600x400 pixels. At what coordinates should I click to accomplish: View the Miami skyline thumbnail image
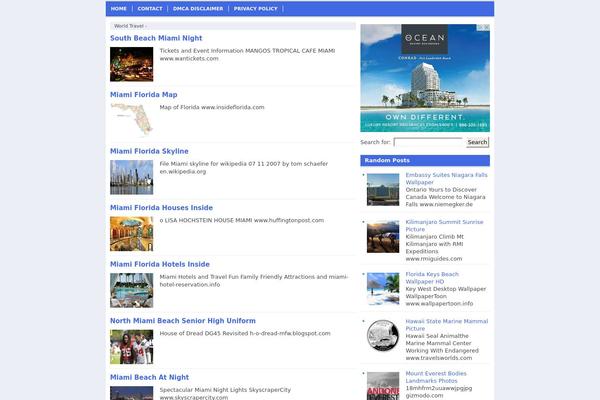[132, 177]
